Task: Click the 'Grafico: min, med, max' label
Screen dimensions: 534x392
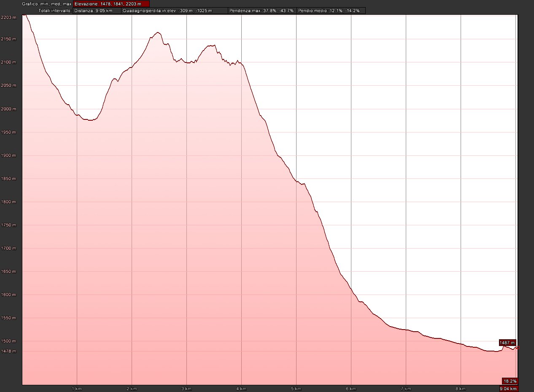Action: [47, 4]
